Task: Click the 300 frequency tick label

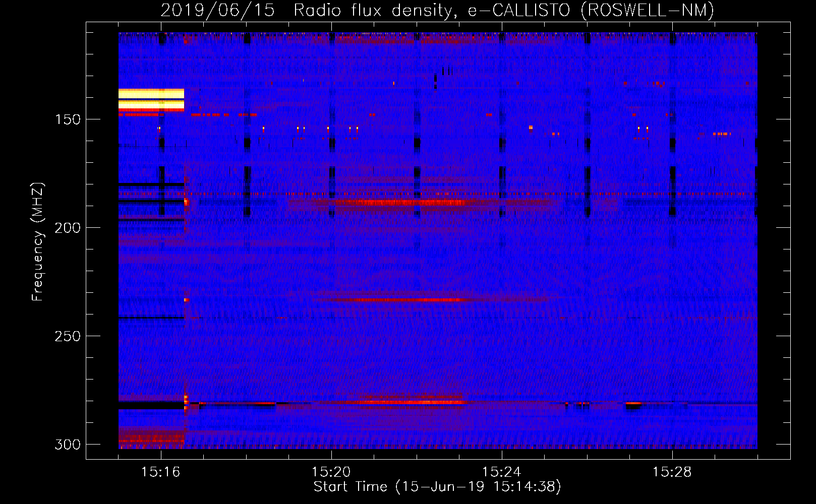Action: coord(68,445)
